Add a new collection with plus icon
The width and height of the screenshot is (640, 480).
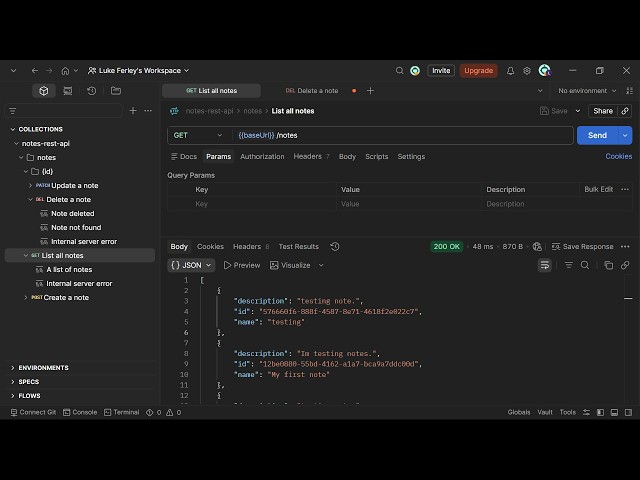pyautogui.click(x=133, y=111)
